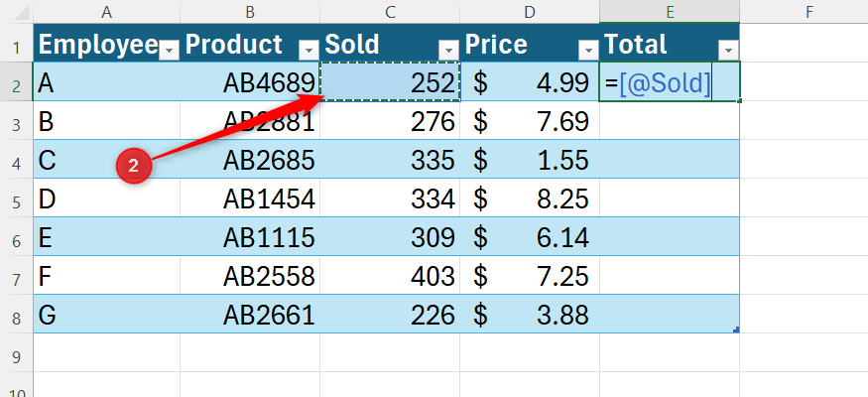Select column F header
The image size is (868, 397).
pos(809,12)
